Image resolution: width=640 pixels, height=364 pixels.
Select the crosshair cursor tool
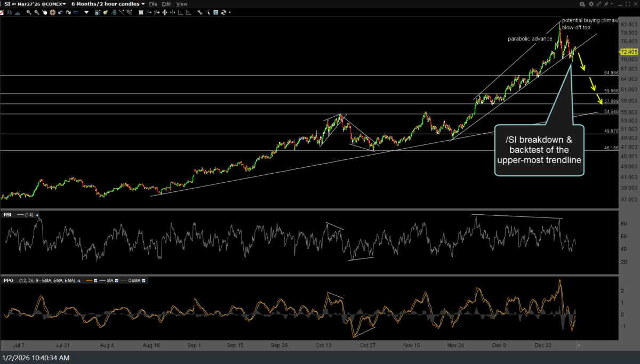[52, 12]
